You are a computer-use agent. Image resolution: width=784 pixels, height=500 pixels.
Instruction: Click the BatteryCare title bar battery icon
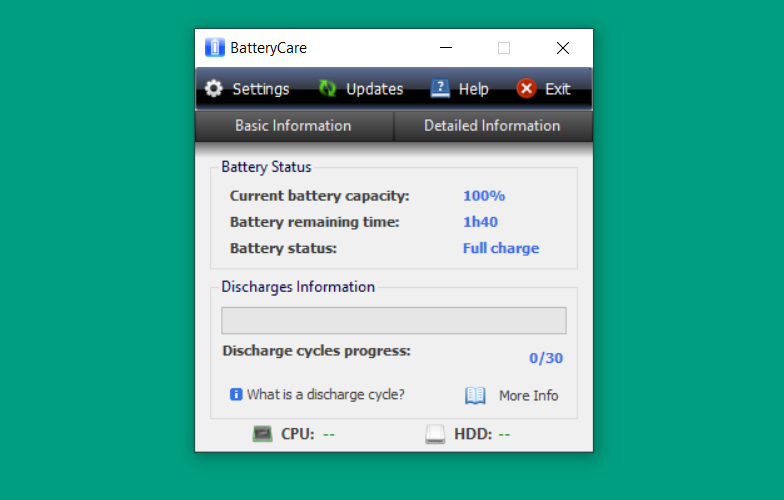214,48
